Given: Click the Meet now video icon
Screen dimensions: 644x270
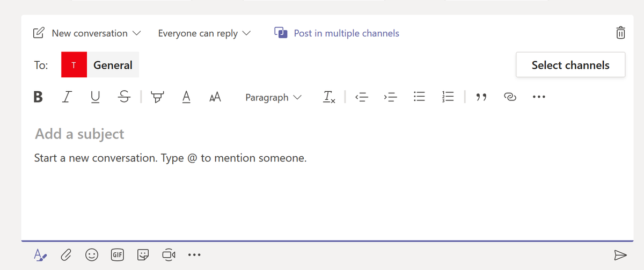Looking at the screenshot, I should tap(169, 254).
